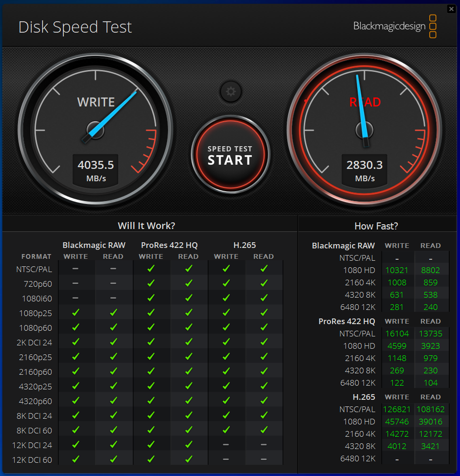The height and width of the screenshot is (476, 460).
Task: Click the Disk Speed Test title
Action: [x=75, y=27]
